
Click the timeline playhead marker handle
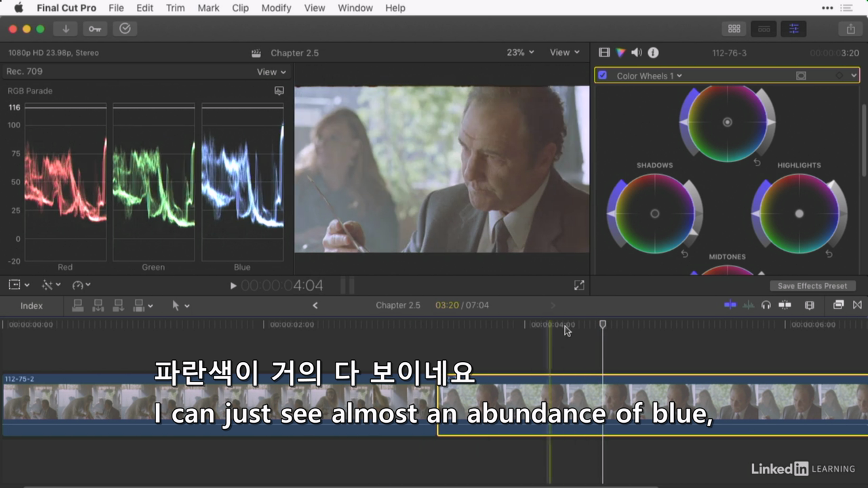pyautogui.click(x=602, y=325)
